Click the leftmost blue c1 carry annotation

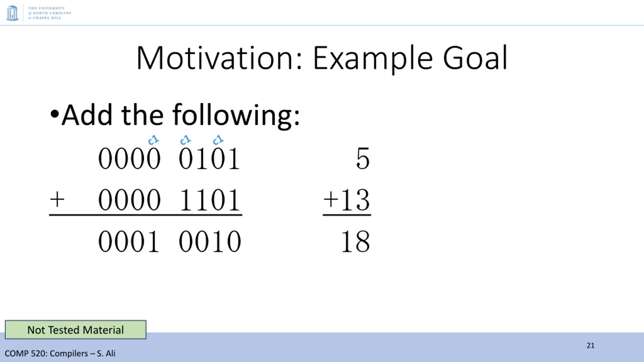pyautogui.click(x=153, y=140)
